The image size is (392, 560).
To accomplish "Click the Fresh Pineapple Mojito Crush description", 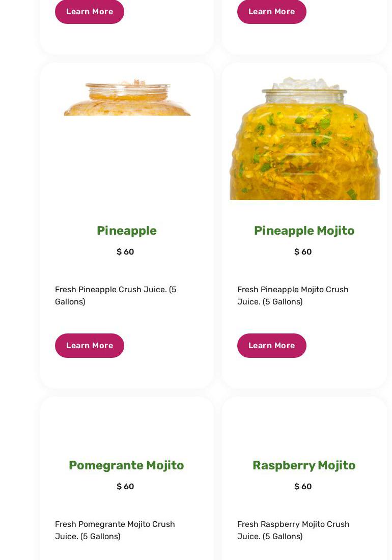I will point(293,295).
